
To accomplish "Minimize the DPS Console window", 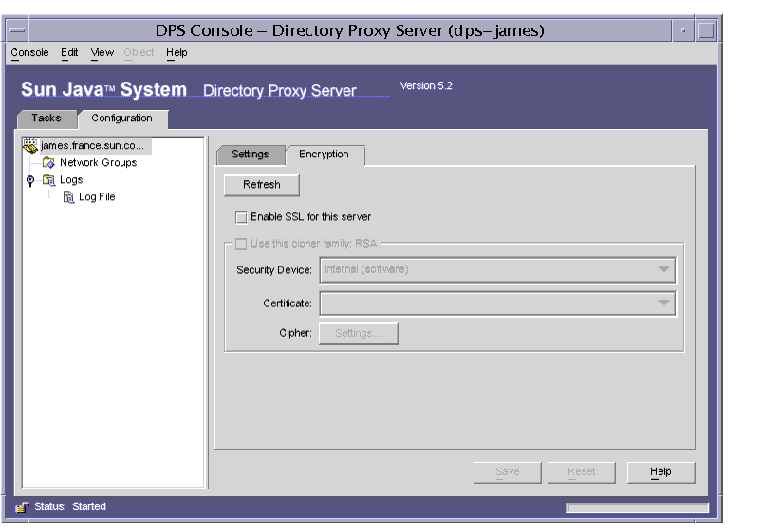I will pos(683,31).
